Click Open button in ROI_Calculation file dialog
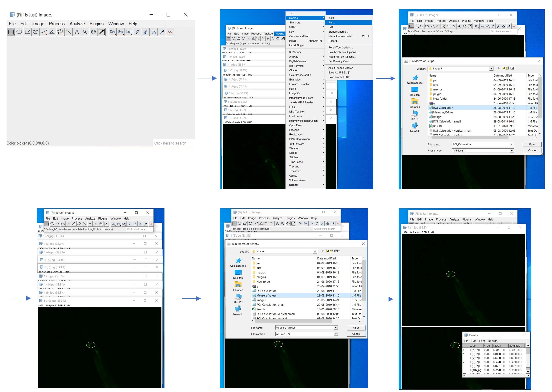This screenshot has width=552, height=392. pos(532,144)
